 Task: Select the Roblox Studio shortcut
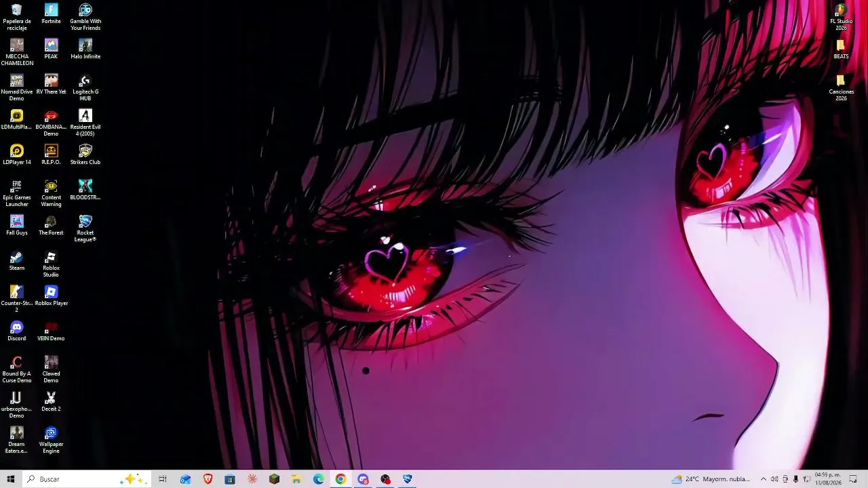51,264
